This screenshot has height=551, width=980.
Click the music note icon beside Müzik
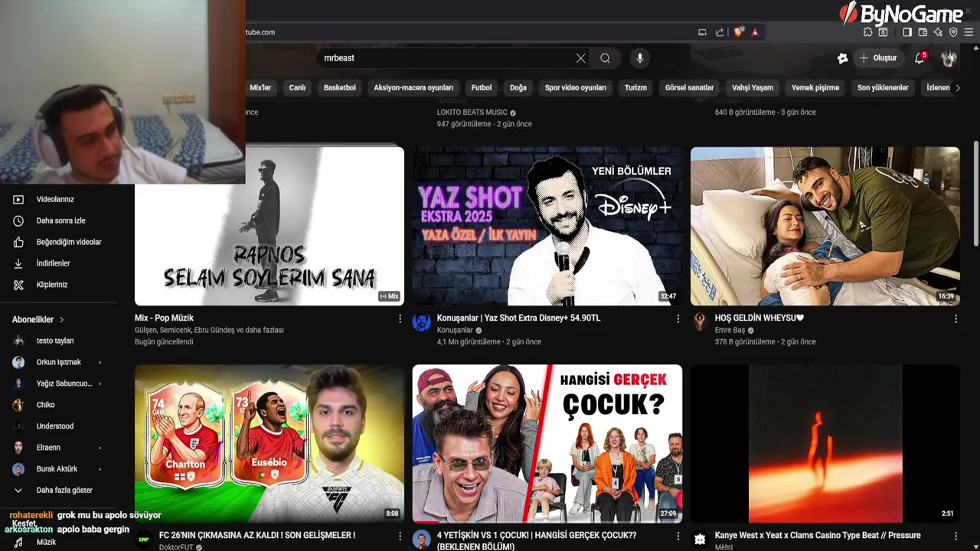click(x=18, y=542)
